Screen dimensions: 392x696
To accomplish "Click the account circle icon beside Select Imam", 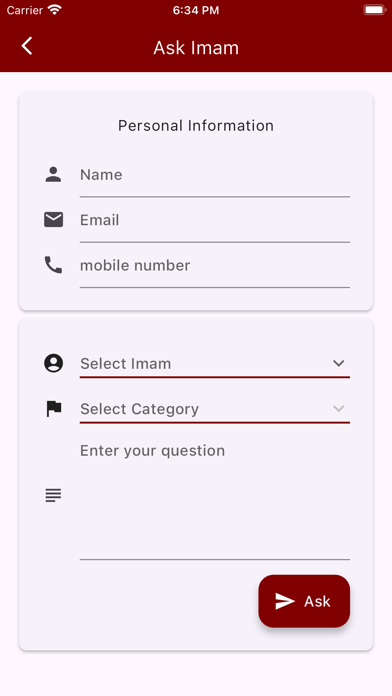I will (x=53, y=363).
